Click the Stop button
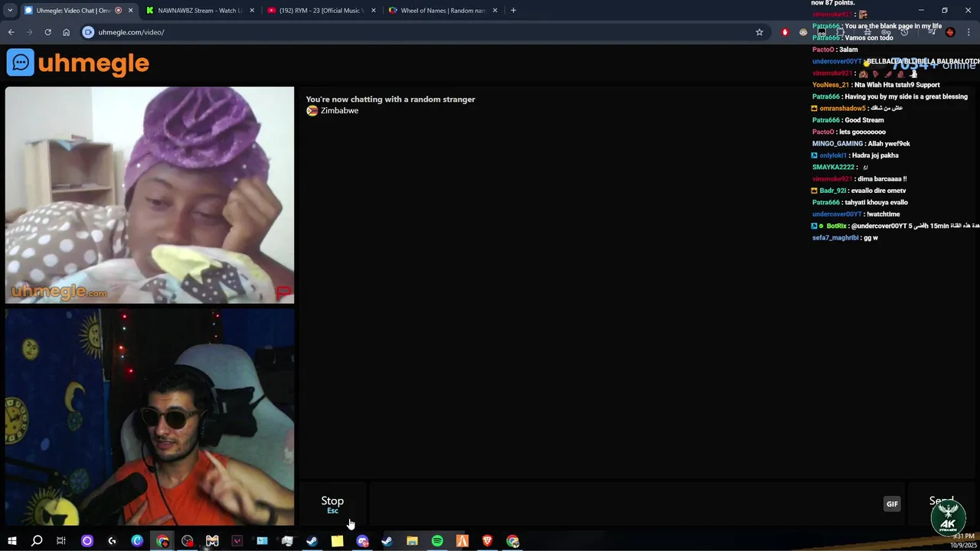Image resolution: width=980 pixels, height=551 pixels. tap(332, 504)
